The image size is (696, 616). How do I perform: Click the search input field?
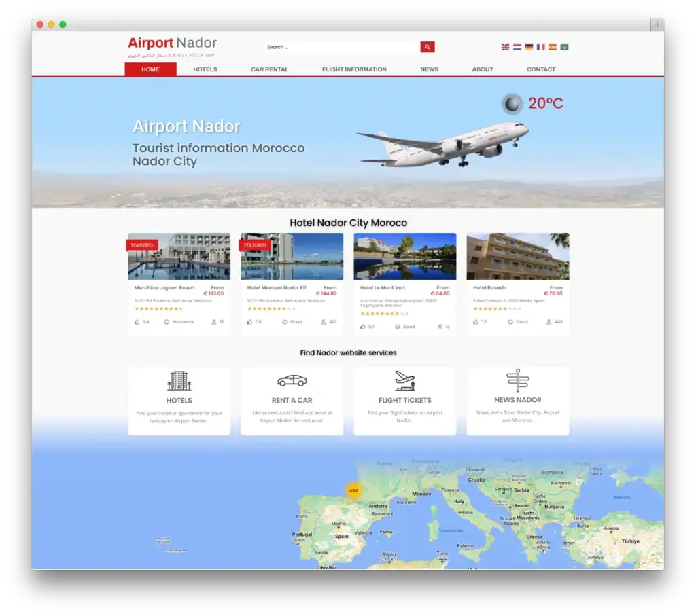pyautogui.click(x=342, y=47)
